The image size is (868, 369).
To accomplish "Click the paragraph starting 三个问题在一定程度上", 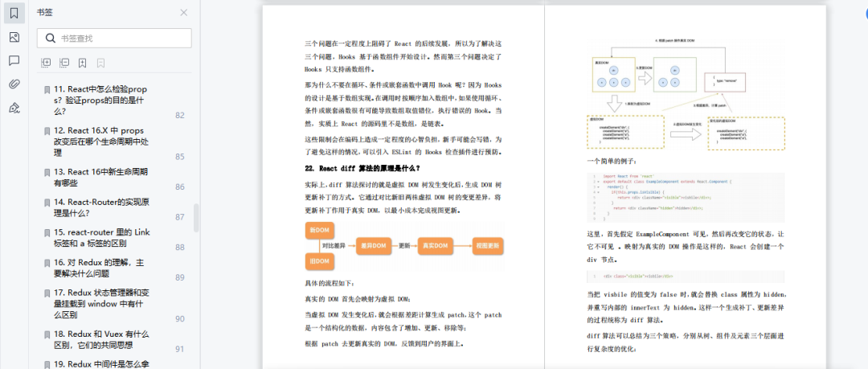I will pyautogui.click(x=403, y=56).
